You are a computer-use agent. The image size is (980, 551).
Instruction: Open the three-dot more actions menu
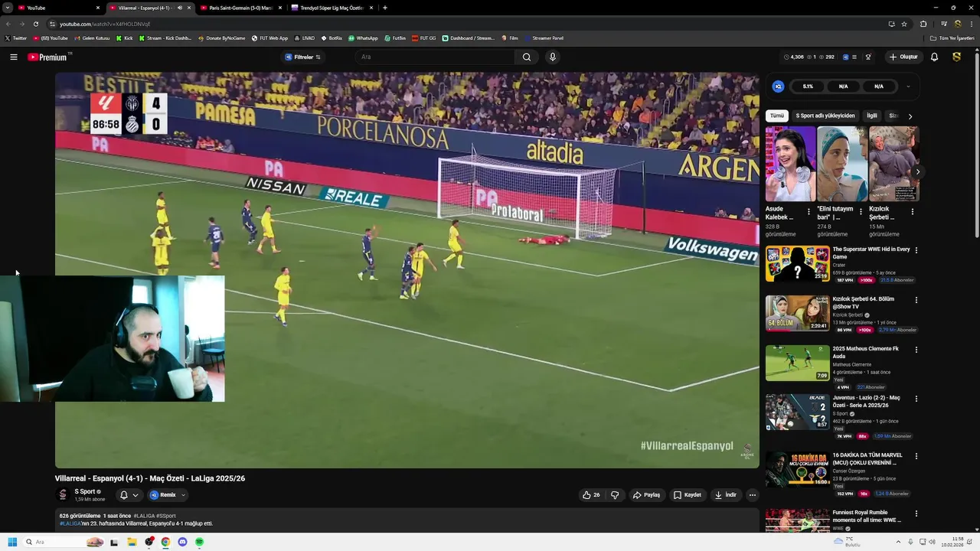(x=752, y=495)
